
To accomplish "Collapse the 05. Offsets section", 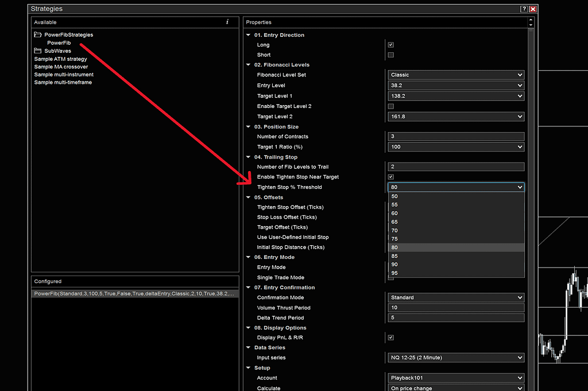I will click(249, 197).
